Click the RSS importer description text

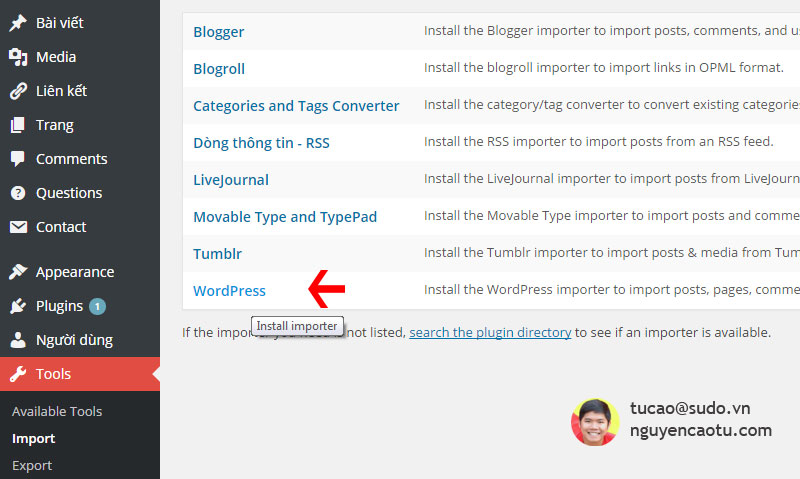point(598,141)
